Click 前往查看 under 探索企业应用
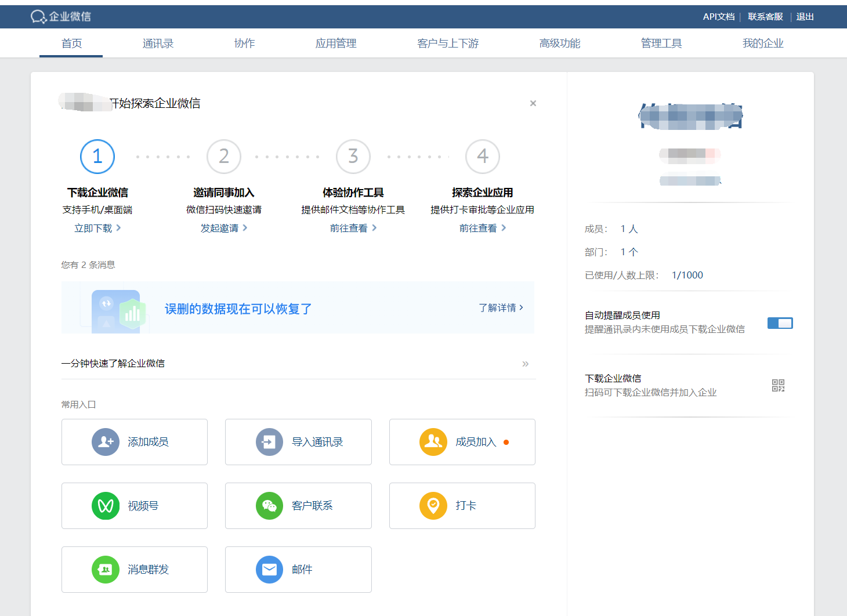847x616 pixels. tap(478, 228)
